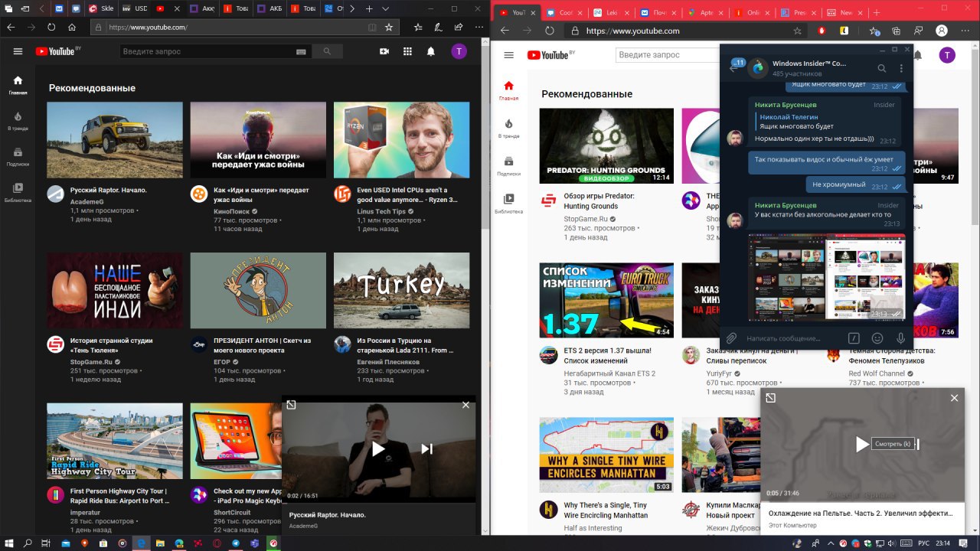Viewport: 980px width, 551px height.
Task: Show more tabs chevron in left browser
Action: pyautogui.click(x=351, y=8)
